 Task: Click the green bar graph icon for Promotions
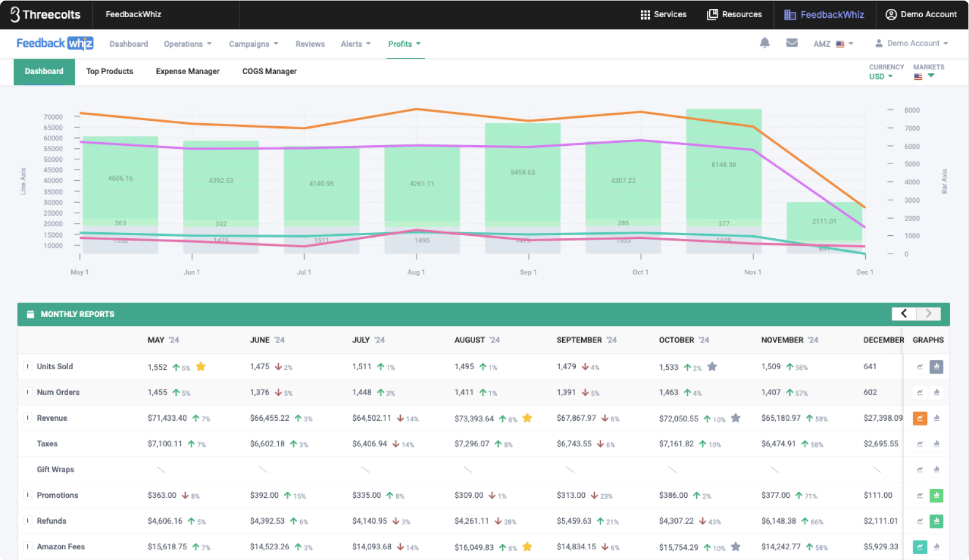click(x=937, y=495)
